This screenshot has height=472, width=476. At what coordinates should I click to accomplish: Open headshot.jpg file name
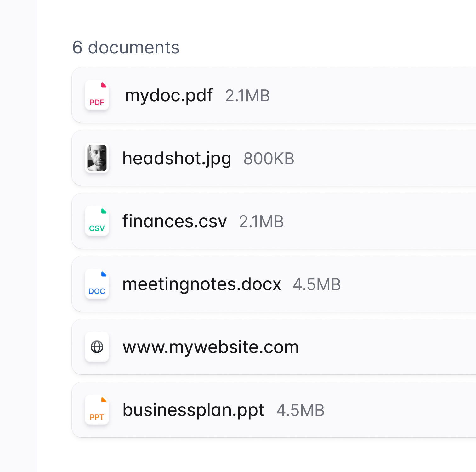177,158
